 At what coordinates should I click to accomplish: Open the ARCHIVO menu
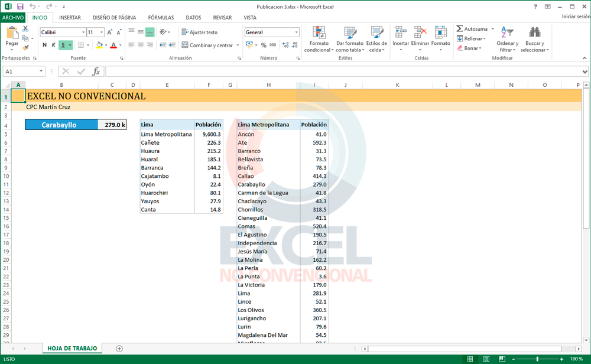pos(13,18)
